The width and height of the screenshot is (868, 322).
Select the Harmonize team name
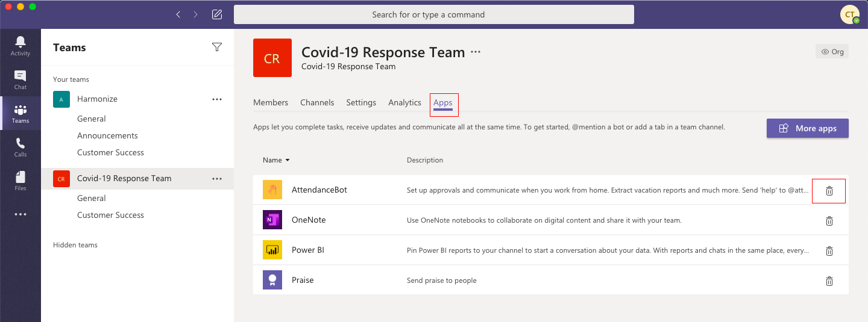coord(97,99)
